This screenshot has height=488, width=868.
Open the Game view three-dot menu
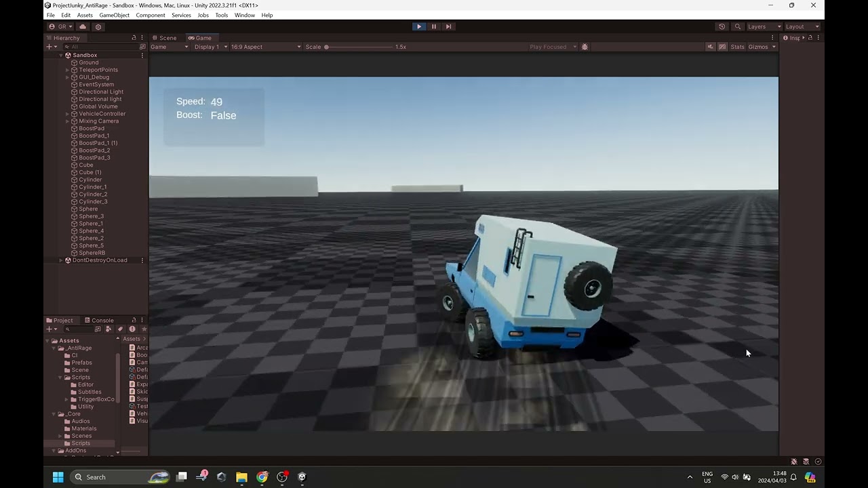[772, 38]
